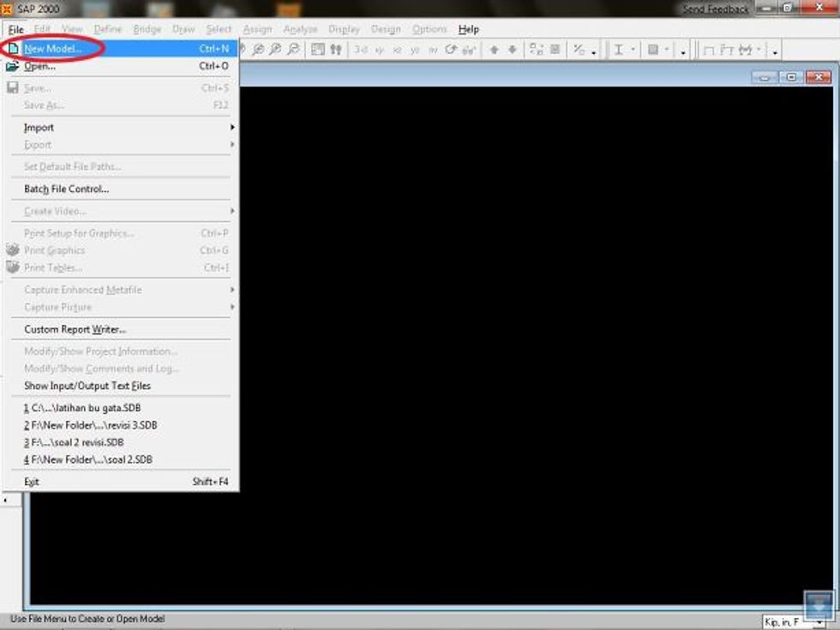Open the Bridge menu
The width and height of the screenshot is (840, 630).
click(x=147, y=29)
